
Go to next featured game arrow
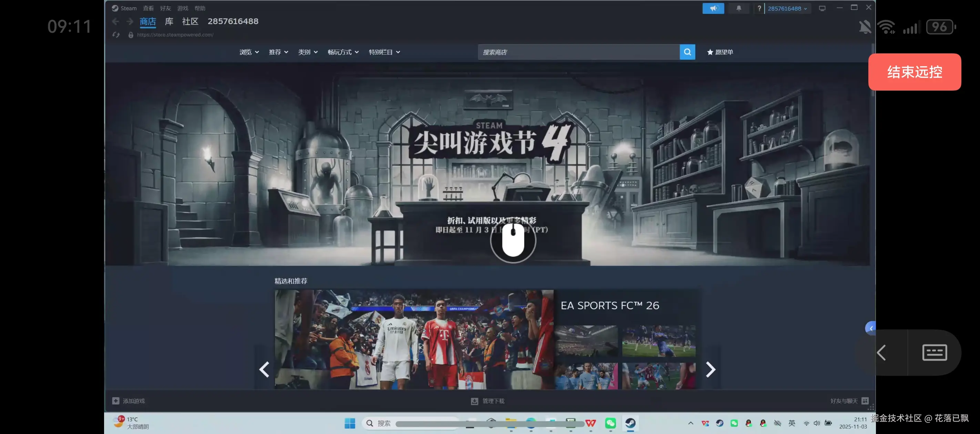(x=710, y=369)
